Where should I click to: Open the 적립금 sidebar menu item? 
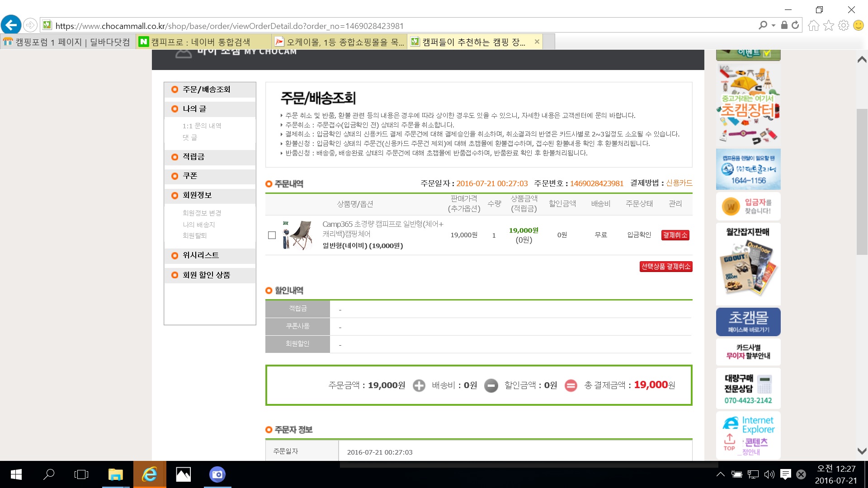click(193, 157)
